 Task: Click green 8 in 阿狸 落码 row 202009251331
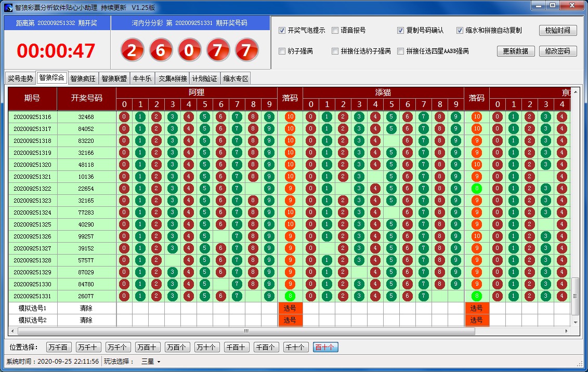click(290, 296)
